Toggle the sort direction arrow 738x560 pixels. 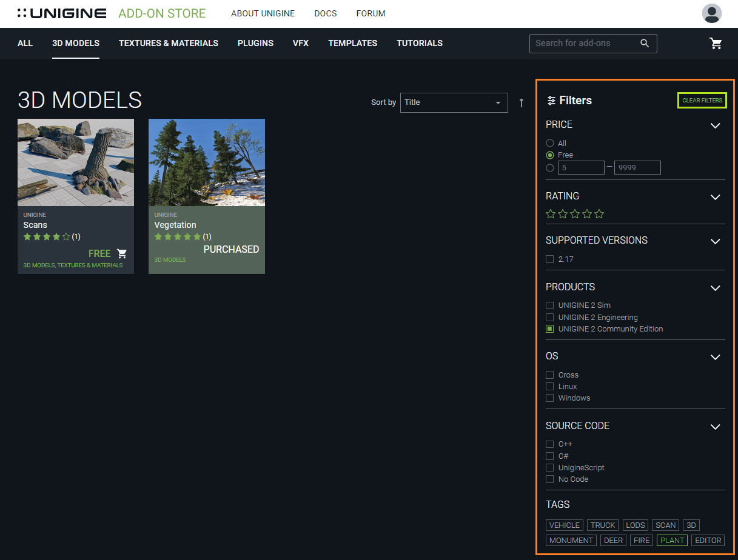[x=521, y=102]
